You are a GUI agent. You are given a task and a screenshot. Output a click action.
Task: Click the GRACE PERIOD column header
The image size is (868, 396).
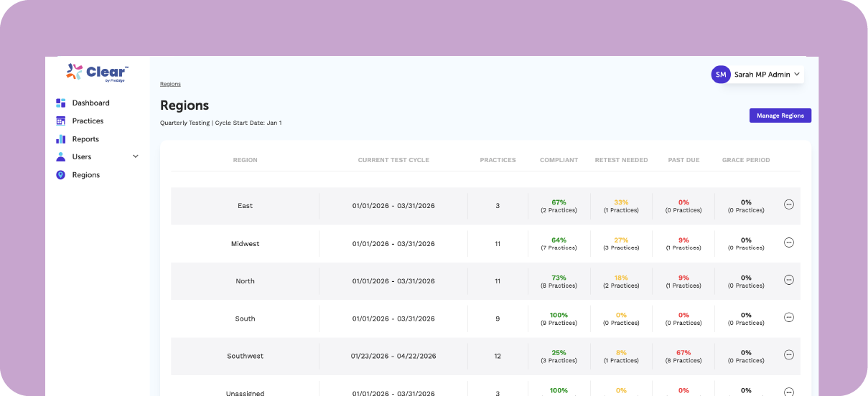pos(746,160)
